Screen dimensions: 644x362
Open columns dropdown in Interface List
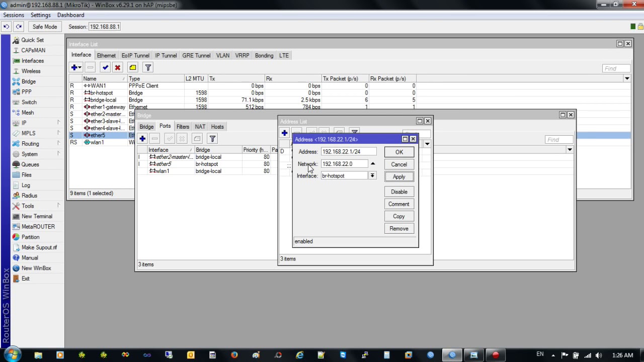627,78
